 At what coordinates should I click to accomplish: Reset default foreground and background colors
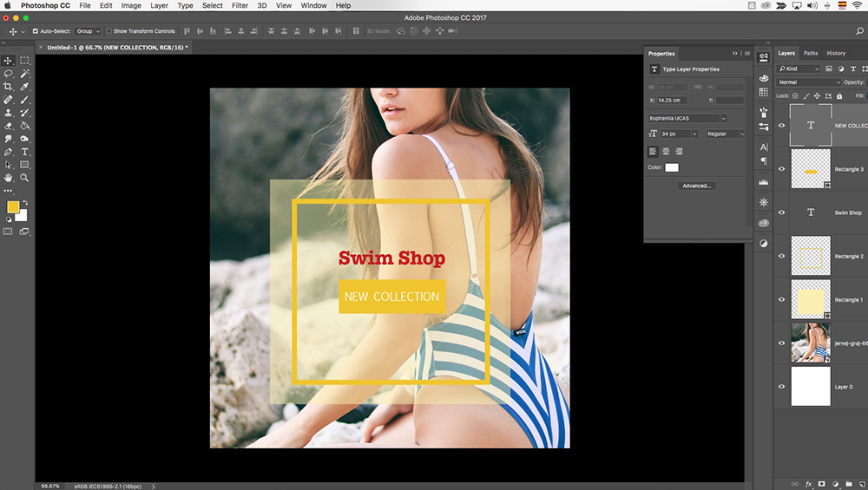click(x=9, y=219)
